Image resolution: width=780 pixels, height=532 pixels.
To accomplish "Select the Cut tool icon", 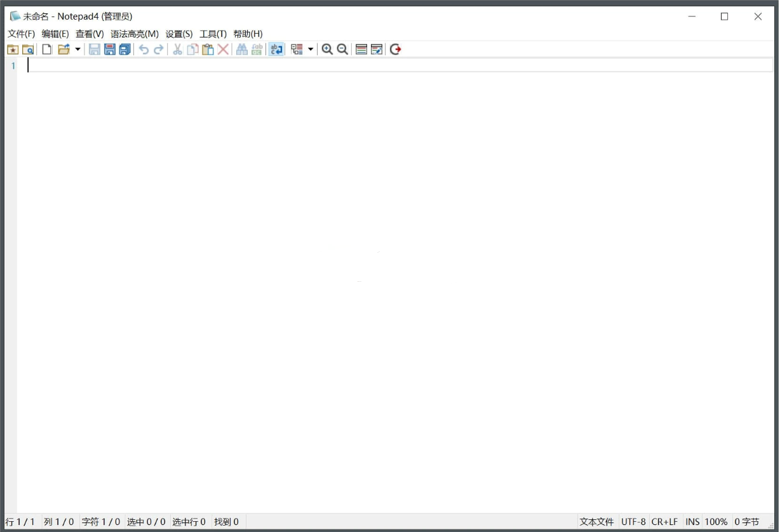I will (177, 49).
